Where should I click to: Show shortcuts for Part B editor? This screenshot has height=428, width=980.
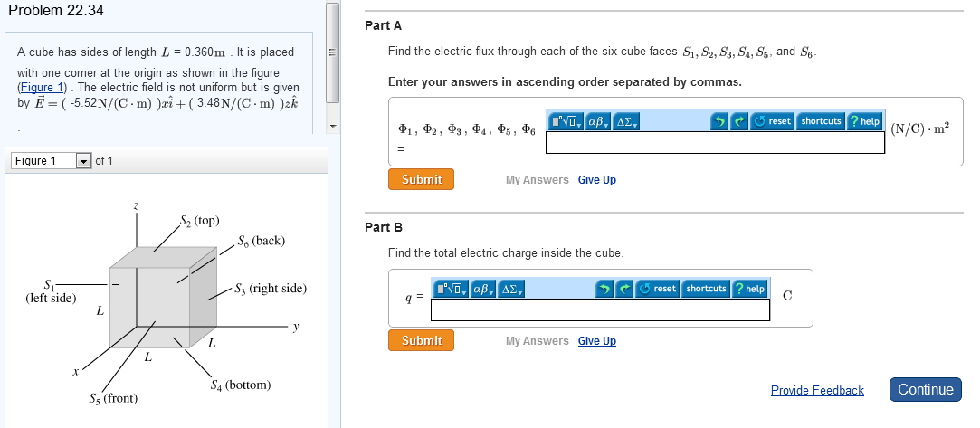tap(706, 289)
